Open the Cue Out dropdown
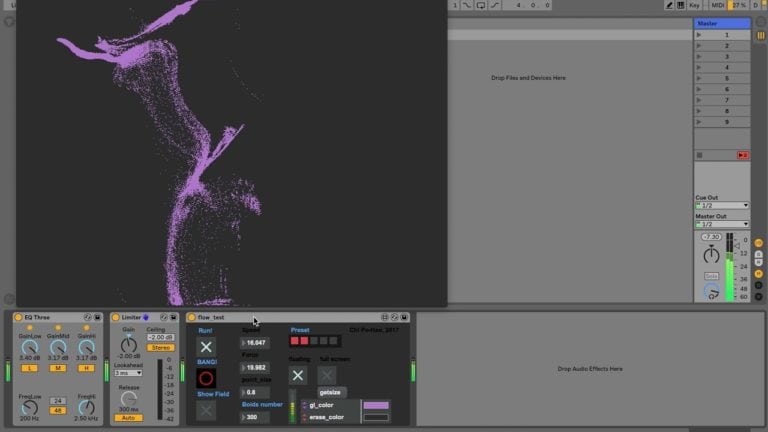768x432 pixels. click(x=722, y=205)
